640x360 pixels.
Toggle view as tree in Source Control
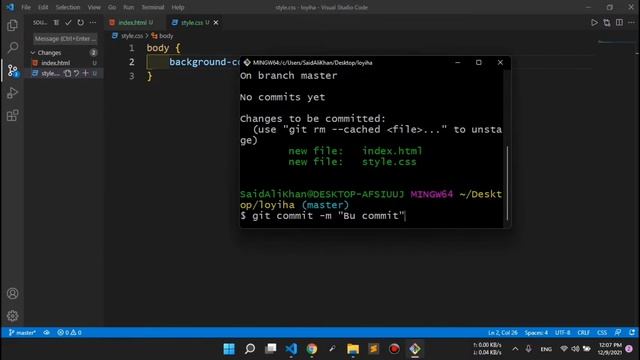click(x=56, y=22)
